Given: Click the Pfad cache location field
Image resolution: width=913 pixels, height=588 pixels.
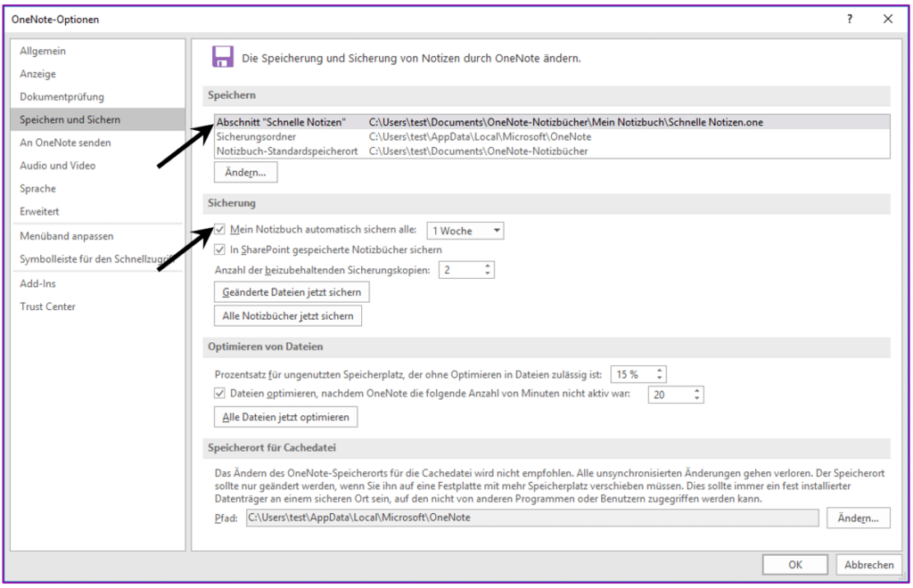Looking at the screenshot, I should click(532, 518).
